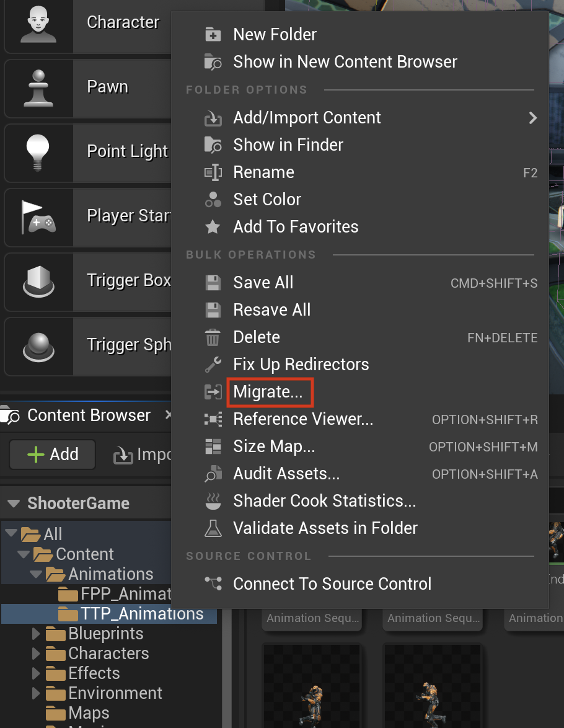Viewport: 564px width, 728px height.
Task: Switch to the Content Browser tab
Action: tap(88, 415)
